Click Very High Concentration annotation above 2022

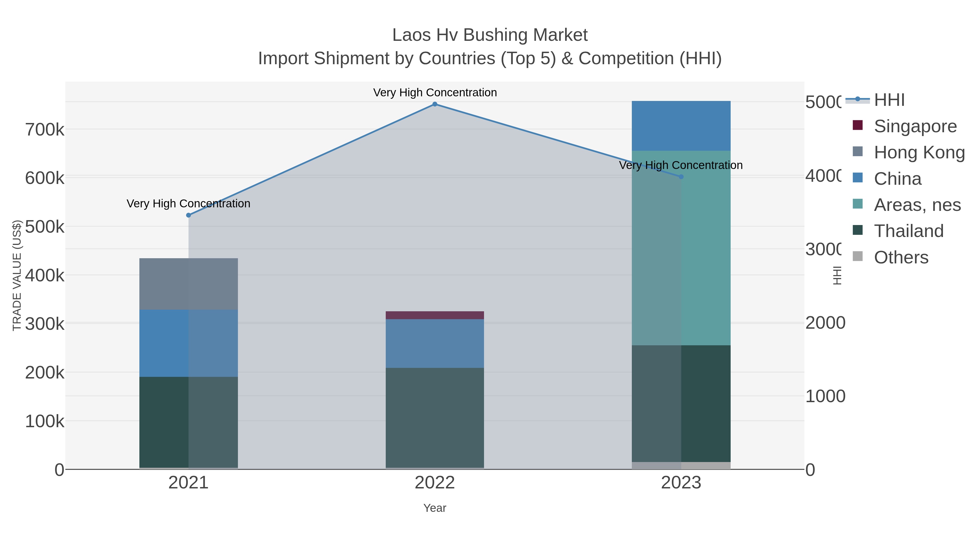pyautogui.click(x=435, y=93)
